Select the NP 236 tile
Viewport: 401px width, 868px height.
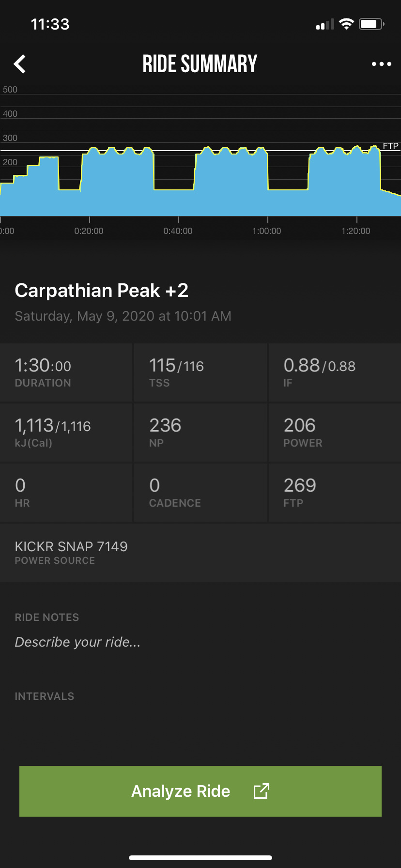[x=200, y=433]
